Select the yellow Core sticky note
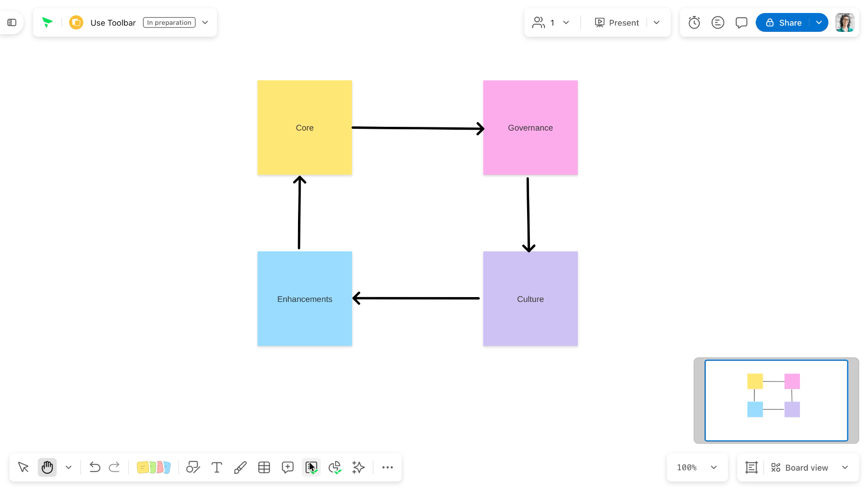The width and height of the screenshot is (868, 491). pos(305,128)
